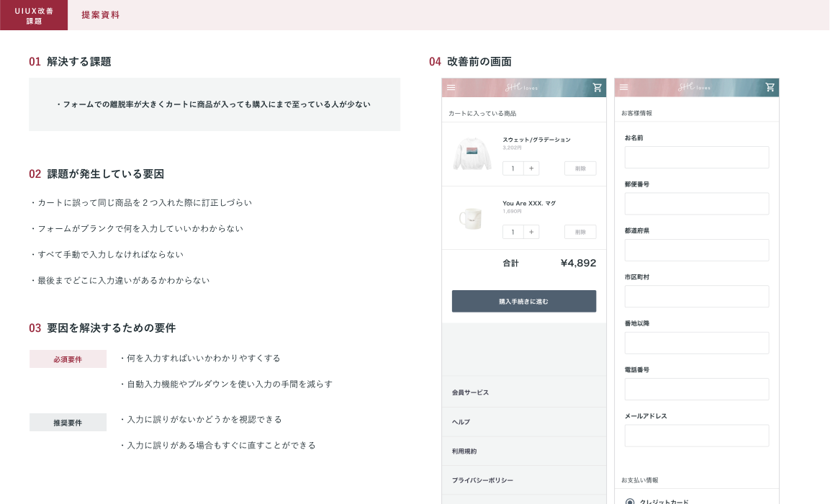The width and height of the screenshot is (830, 504).
Task: Focus the メールアドレス input field
Action: [x=696, y=436]
